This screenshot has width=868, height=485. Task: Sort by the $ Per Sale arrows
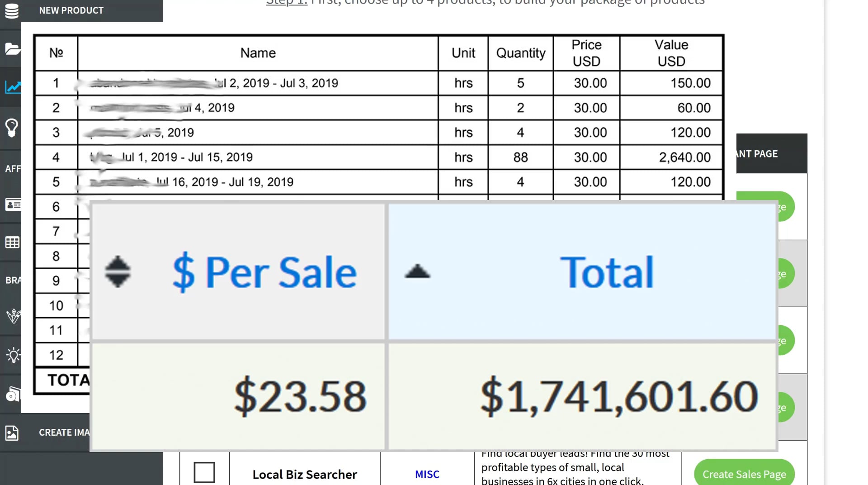coord(118,272)
